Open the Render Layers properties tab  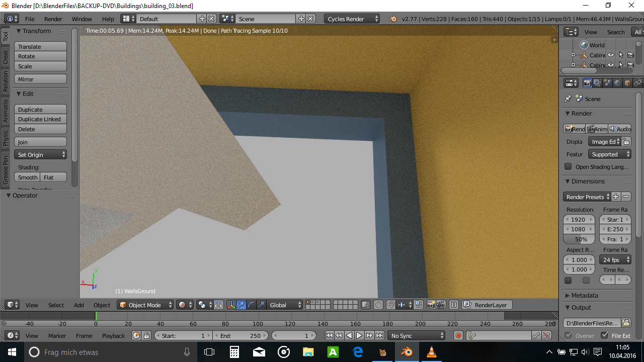[597, 83]
